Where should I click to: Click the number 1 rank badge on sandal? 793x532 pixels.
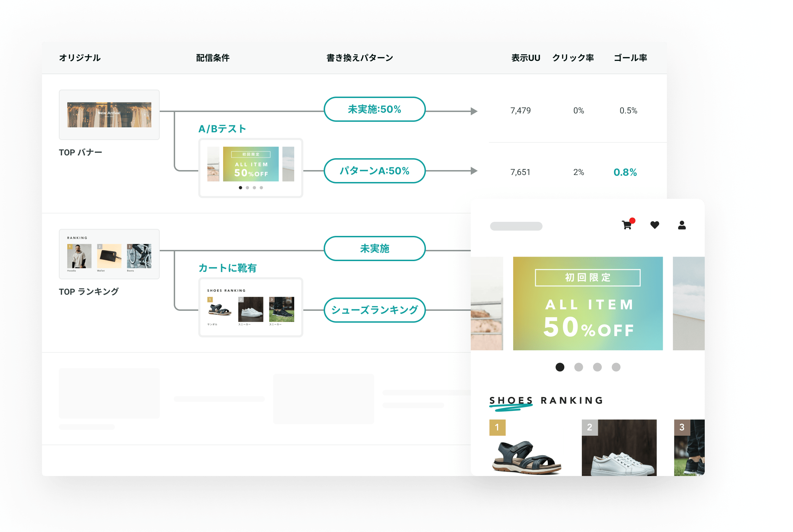pyautogui.click(x=497, y=427)
